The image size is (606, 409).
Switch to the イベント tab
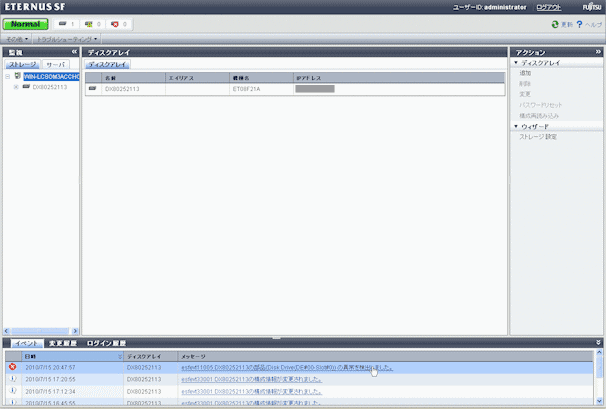tap(27, 343)
